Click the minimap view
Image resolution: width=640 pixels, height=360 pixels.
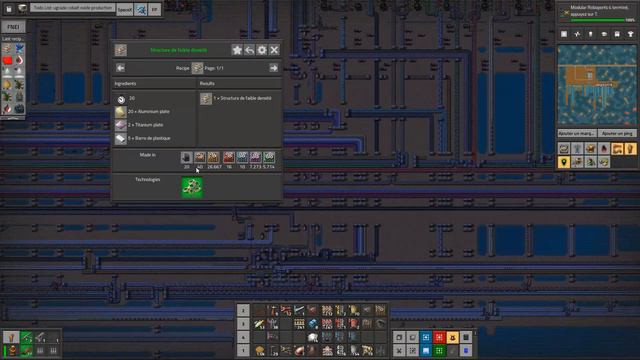click(x=597, y=85)
